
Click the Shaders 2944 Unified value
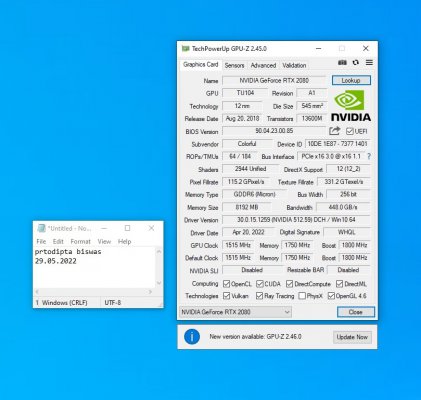point(250,169)
